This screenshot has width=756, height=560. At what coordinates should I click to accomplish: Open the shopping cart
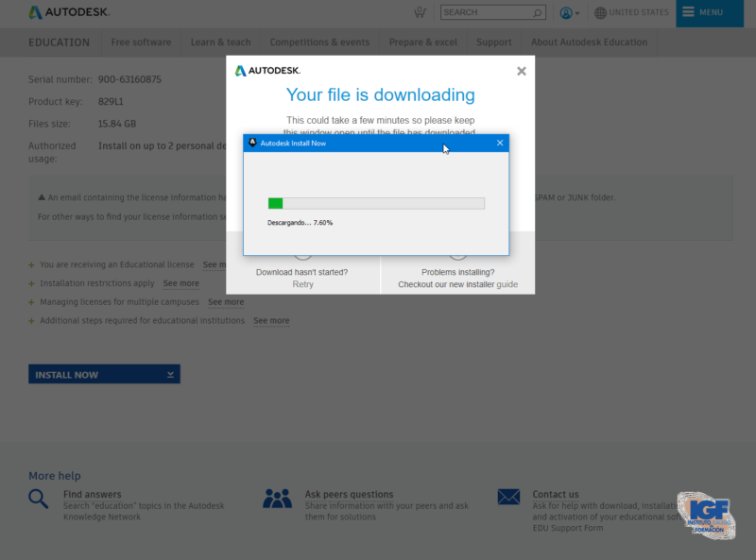pyautogui.click(x=420, y=12)
